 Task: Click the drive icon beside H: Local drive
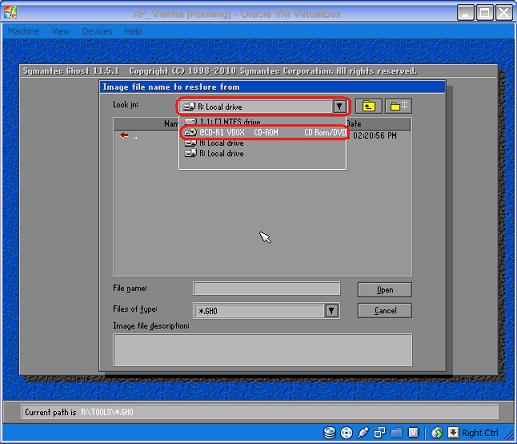[x=191, y=143]
